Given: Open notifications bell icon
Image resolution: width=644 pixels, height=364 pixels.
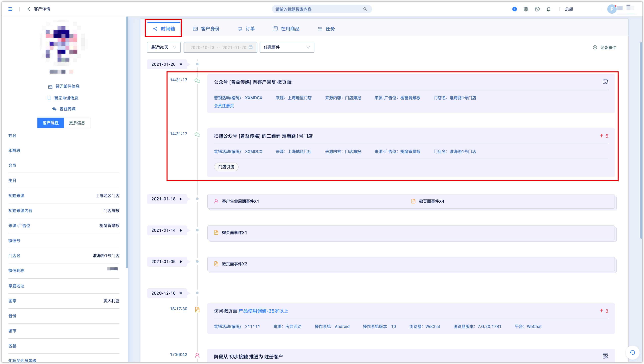Looking at the screenshot, I should click(x=549, y=9).
